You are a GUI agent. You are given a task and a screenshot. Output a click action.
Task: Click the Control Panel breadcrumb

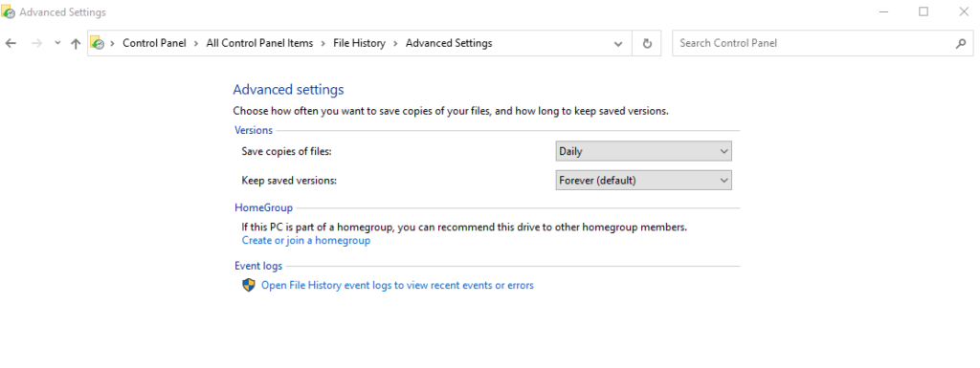point(154,43)
